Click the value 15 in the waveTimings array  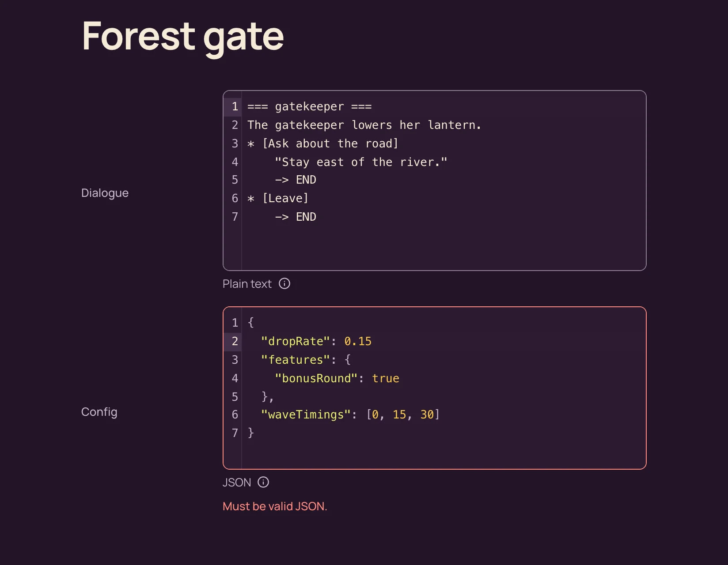pos(399,414)
